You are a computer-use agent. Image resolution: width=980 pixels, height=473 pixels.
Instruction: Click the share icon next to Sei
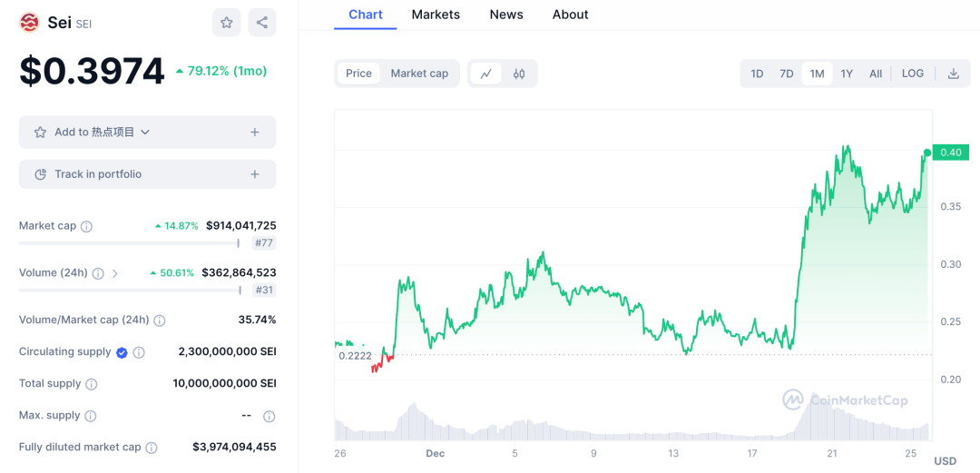click(x=262, y=23)
